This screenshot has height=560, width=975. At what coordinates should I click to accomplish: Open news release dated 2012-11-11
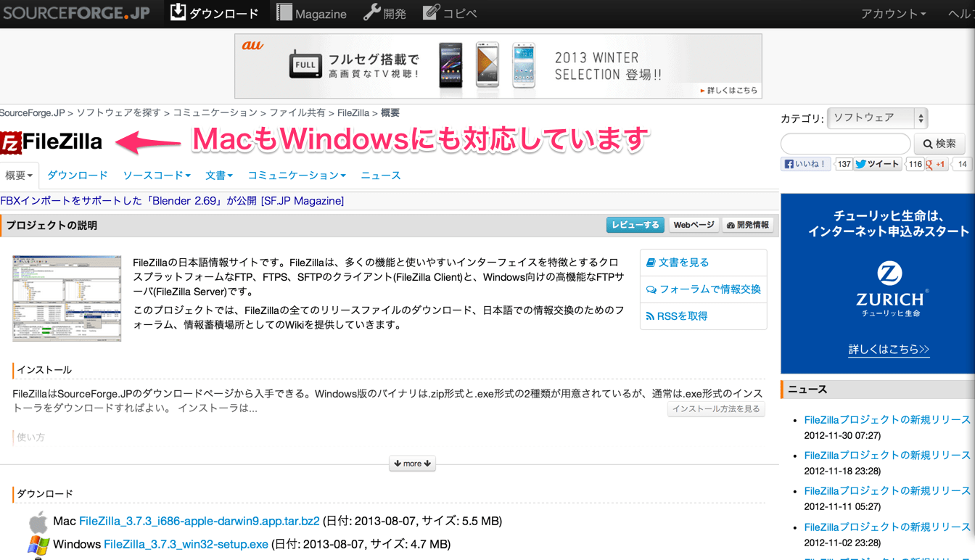point(887,491)
